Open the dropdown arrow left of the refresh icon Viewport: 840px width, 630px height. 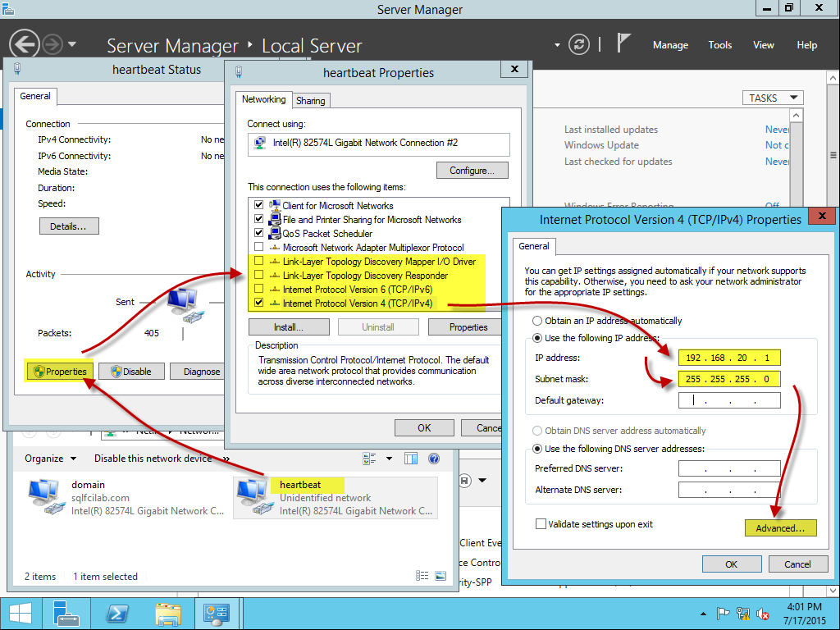tap(557, 45)
